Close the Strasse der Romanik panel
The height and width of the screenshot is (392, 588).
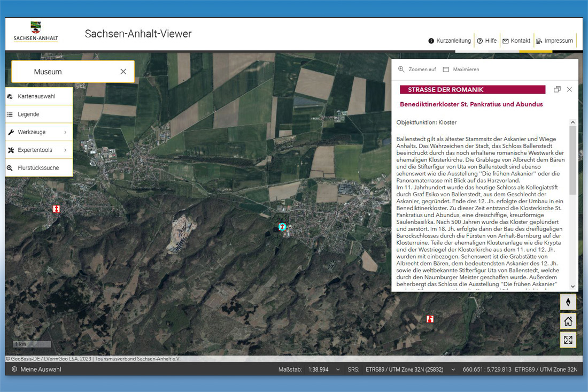tap(569, 89)
